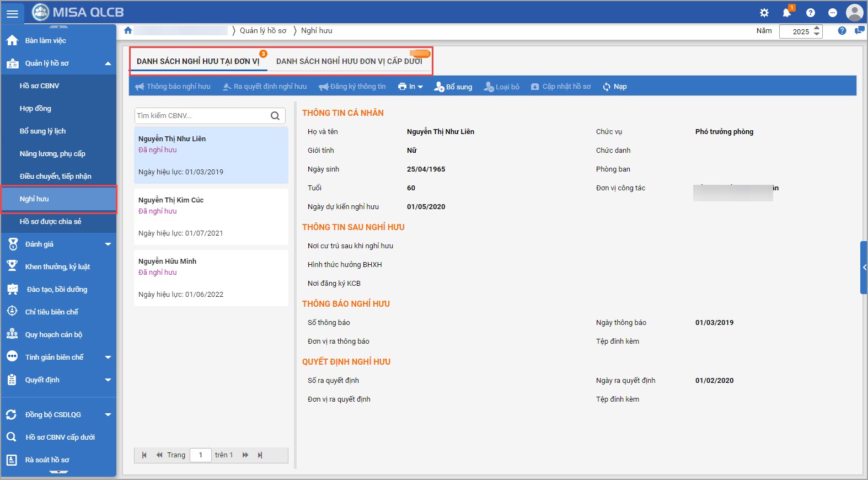This screenshot has height=480, width=868.
Task: Select Nghỉ hưu sidebar item
Action: [x=58, y=199]
